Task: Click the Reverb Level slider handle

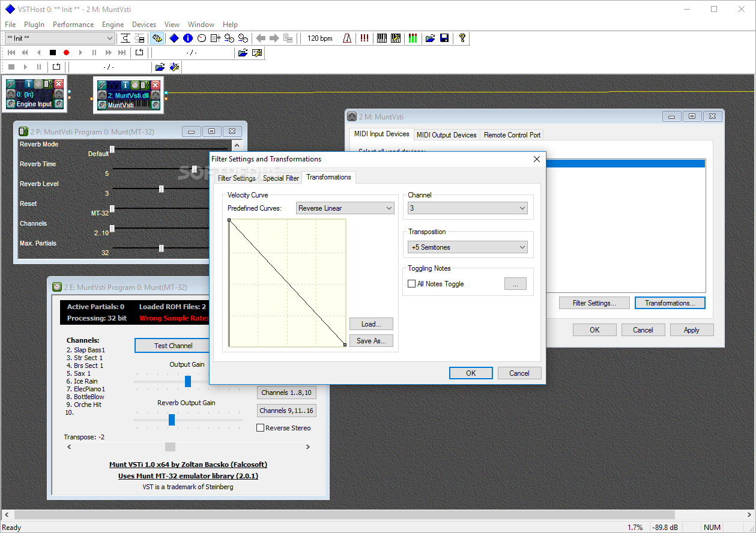Action: 162,188
